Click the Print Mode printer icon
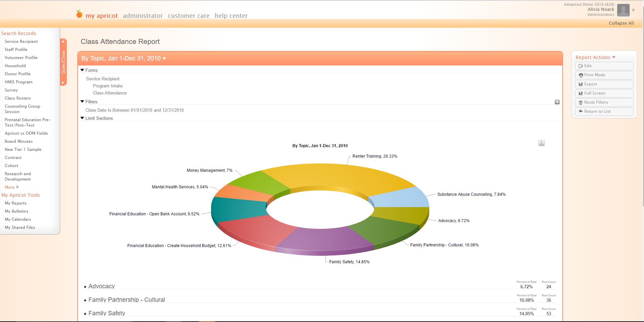The width and height of the screenshot is (644, 322). point(581,75)
